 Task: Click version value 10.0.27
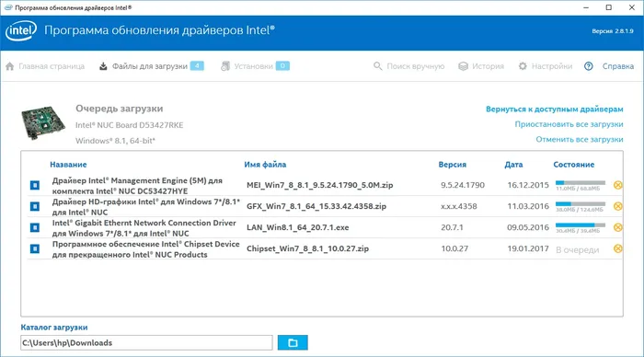point(454,248)
